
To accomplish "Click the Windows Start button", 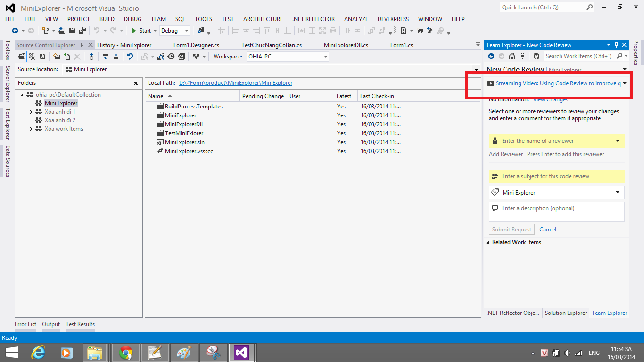I will click(x=11, y=353).
